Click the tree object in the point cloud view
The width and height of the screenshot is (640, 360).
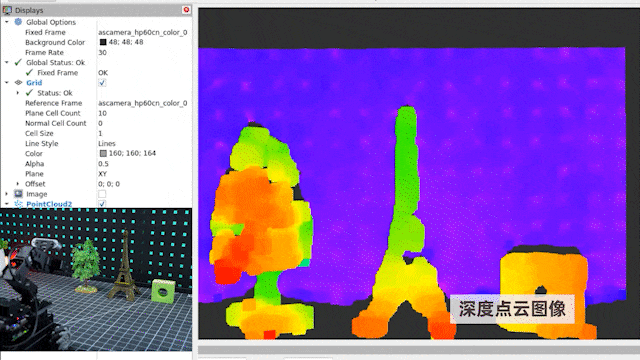(261, 231)
